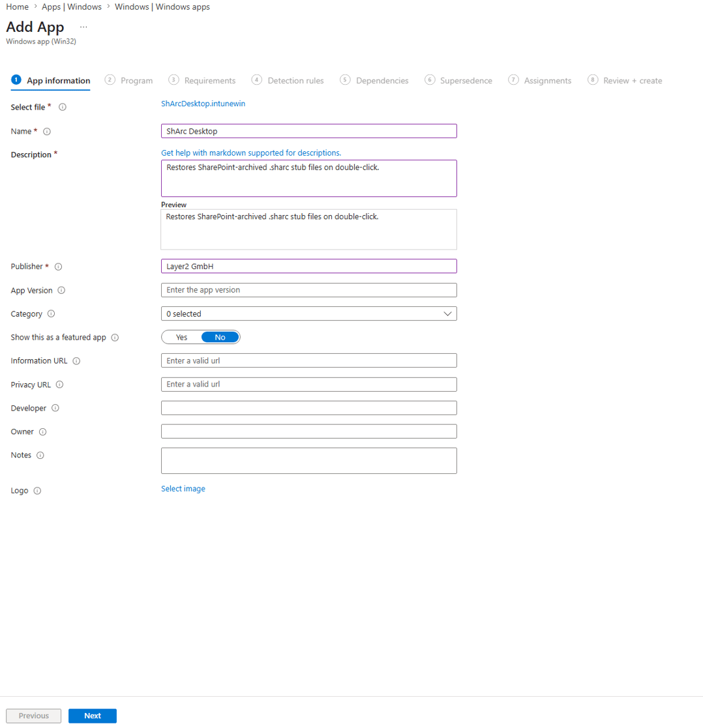
Task: Open the Review + create step tab
Action: (x=625, y=80)
